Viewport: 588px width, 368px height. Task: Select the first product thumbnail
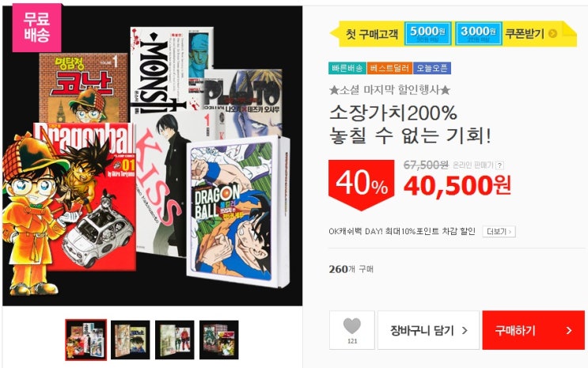(x=86, y=340)
